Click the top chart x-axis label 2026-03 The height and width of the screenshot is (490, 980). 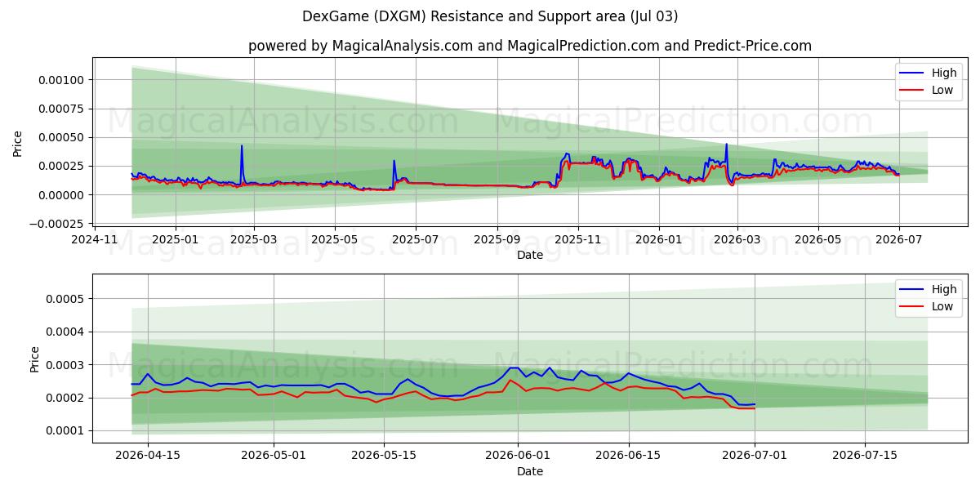(x=737, y=239)
